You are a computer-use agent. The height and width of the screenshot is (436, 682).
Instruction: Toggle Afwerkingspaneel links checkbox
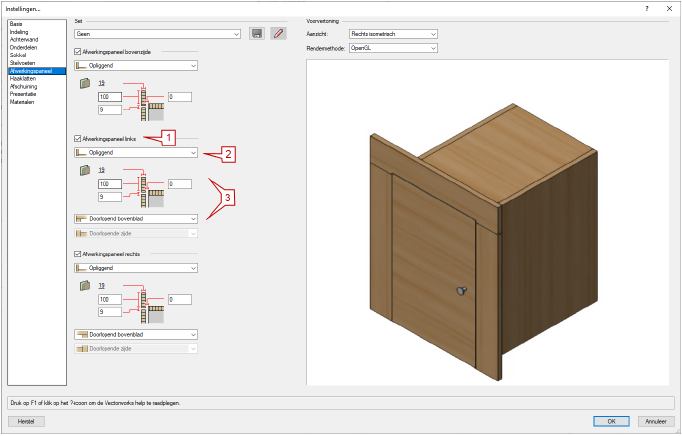coord(78,139)
